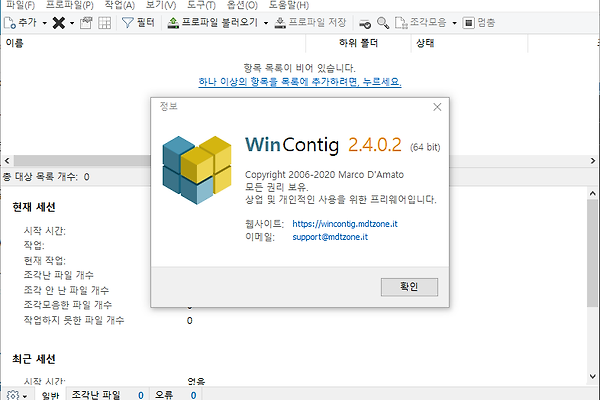Click the horizontal scrollbar right arrow

click(x=593, y=161)
